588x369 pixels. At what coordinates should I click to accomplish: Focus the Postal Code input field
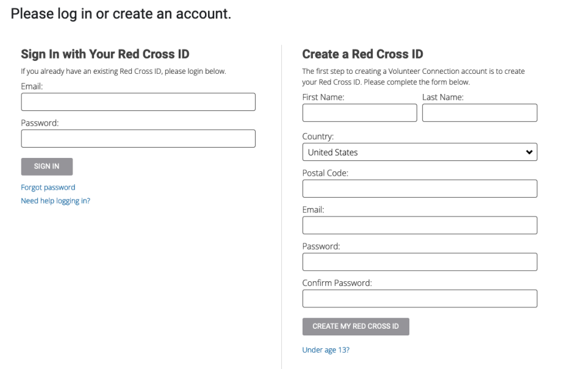(420, 189)
